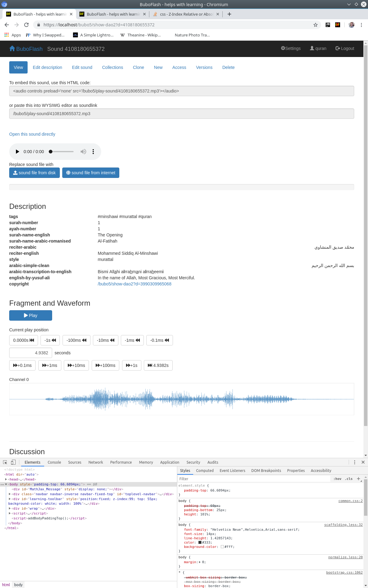Click the BuboFlash home icon

(12, 48)
